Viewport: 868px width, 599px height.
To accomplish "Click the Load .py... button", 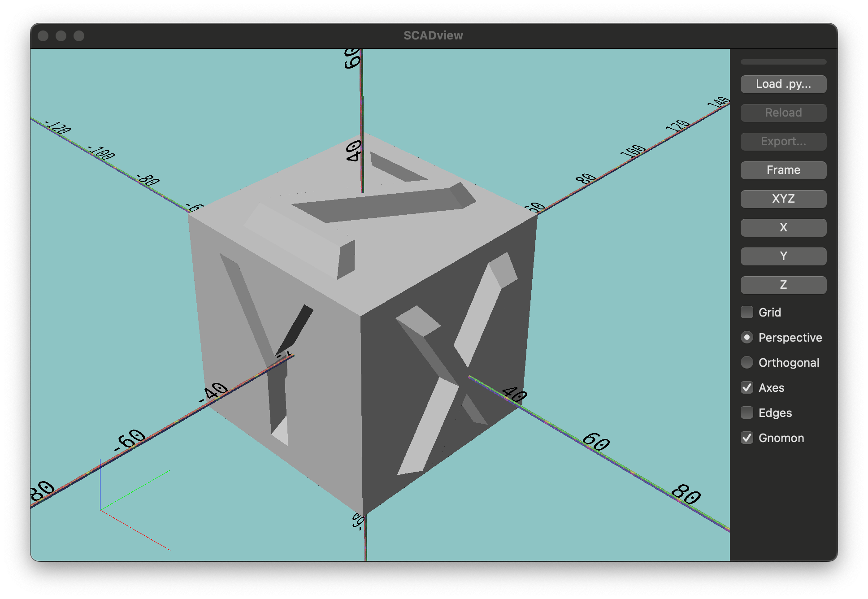I will click(x=783, y=84).
